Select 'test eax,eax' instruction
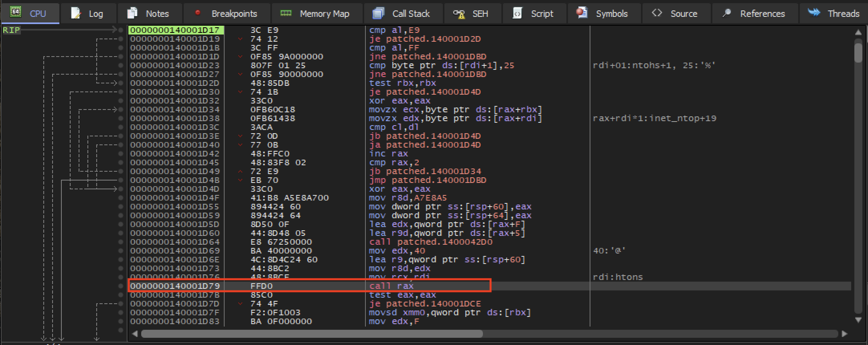868x345 pixels. 403,295
